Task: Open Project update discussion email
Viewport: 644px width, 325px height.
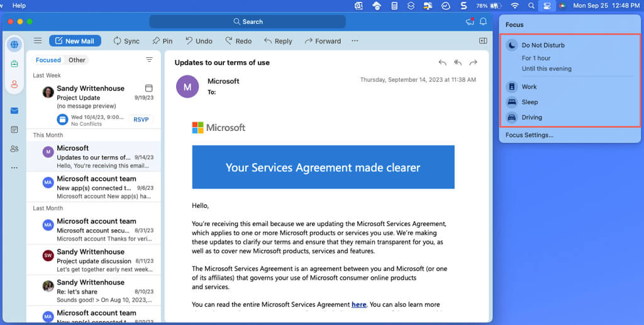Action: [x=94, y=260]
